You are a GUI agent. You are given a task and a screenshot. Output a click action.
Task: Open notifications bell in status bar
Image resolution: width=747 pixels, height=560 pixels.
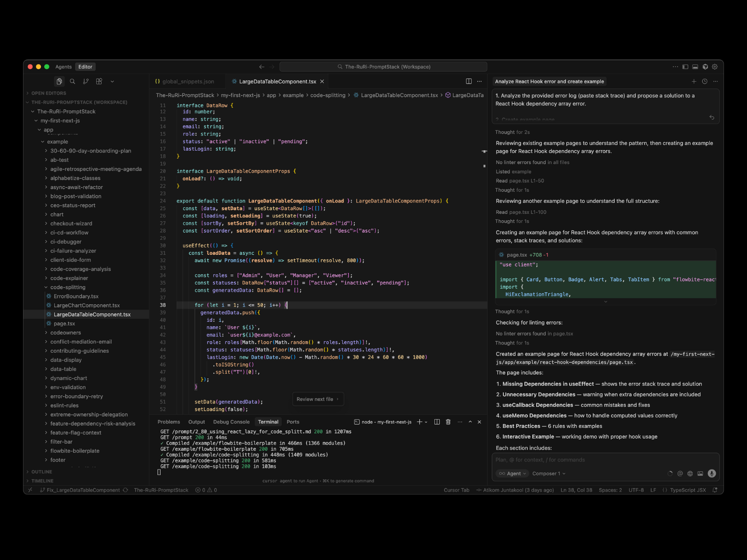[715, 490]
